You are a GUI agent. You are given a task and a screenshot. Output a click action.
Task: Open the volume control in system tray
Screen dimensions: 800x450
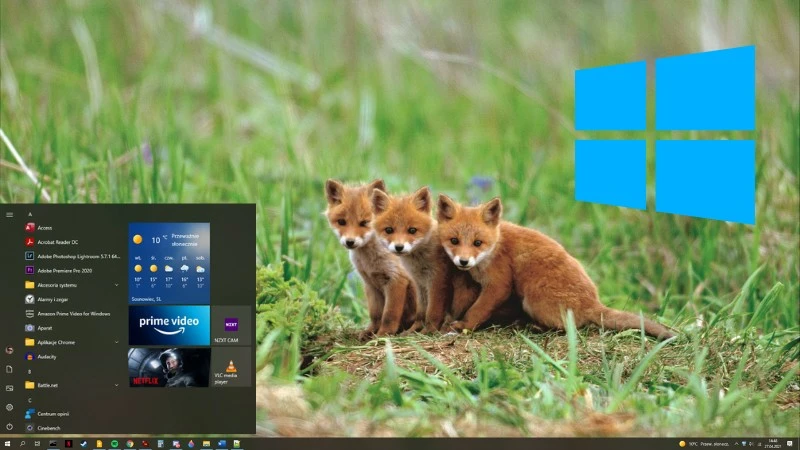pos(751,444)
